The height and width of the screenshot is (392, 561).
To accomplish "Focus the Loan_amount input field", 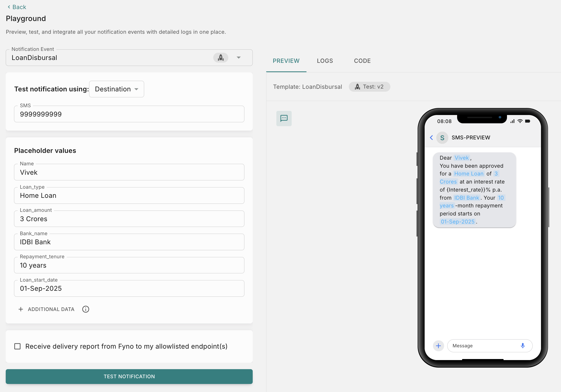I will click(129, 219).
